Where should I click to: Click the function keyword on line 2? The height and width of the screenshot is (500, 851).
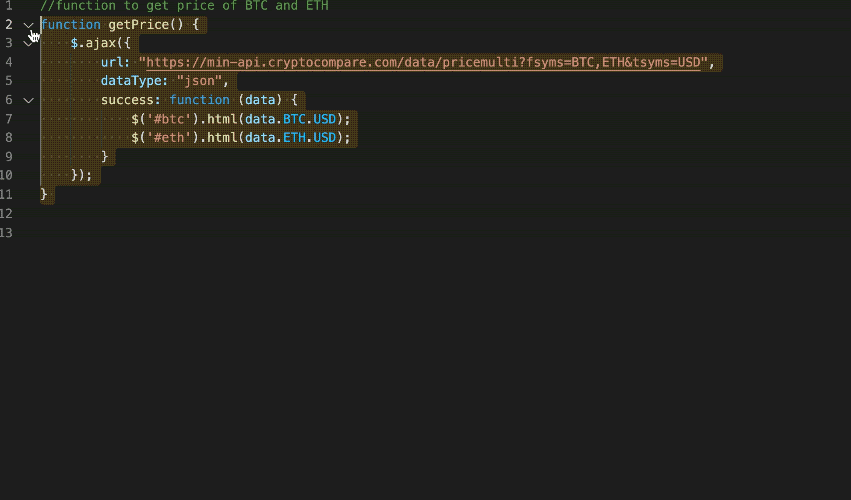click(x=71, y=25)
